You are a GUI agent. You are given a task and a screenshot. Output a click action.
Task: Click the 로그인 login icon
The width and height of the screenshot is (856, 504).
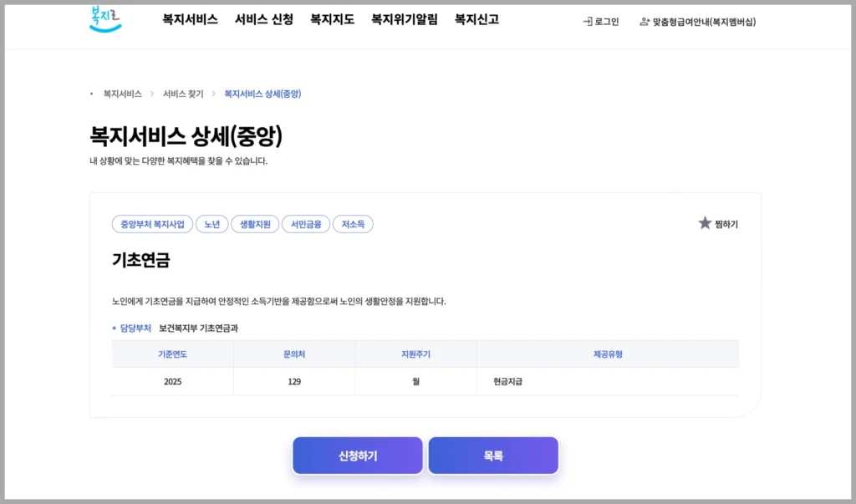click(x=588, y=22)
